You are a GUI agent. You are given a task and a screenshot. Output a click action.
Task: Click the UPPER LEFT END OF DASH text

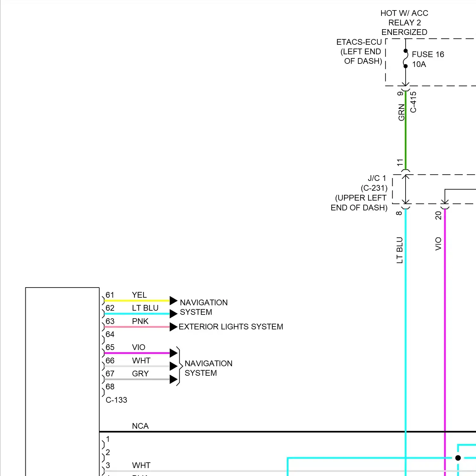[359, 203]
